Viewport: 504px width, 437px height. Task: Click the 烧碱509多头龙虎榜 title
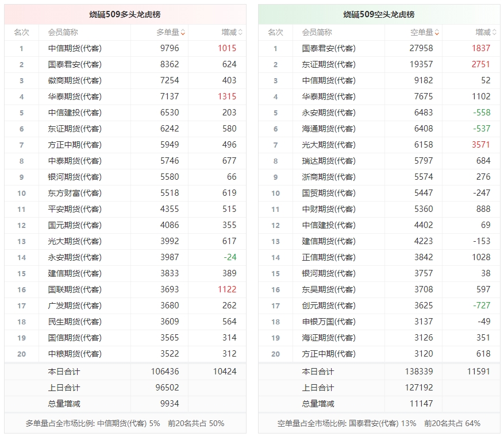[x=125, y=14]
